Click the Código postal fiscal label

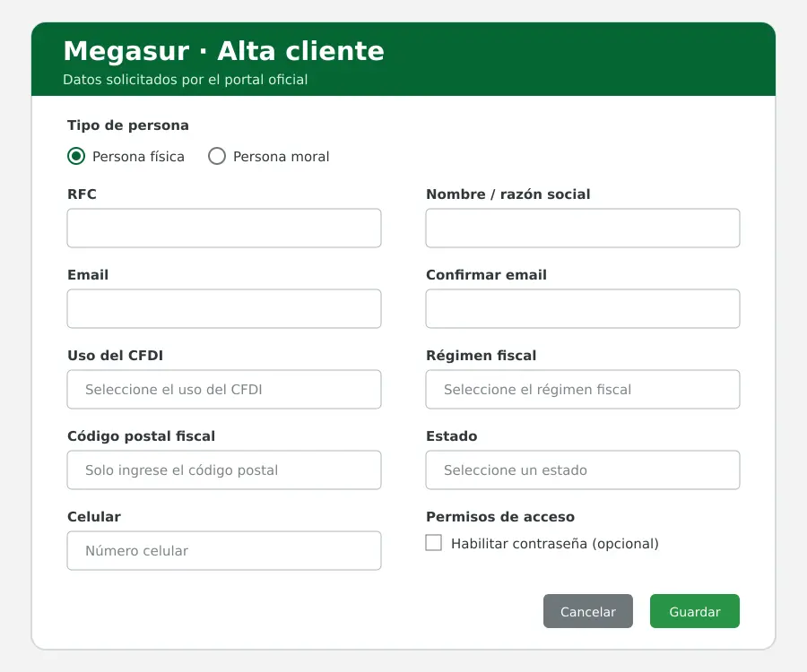[x=141, y=436]
